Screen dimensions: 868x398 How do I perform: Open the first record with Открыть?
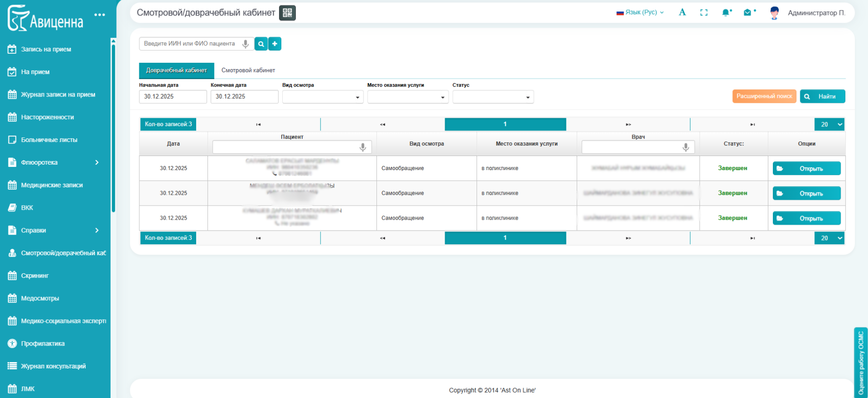[x=806, y=168]
